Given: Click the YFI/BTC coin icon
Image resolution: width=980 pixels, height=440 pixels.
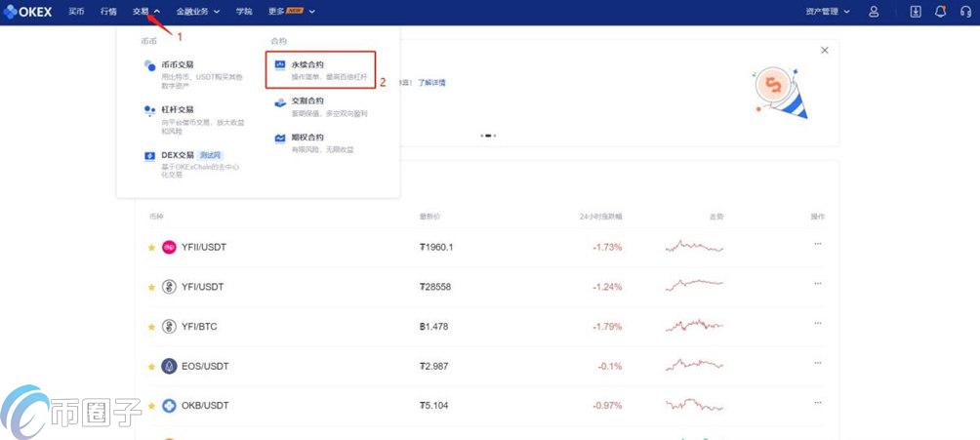Looking at the screenshot, I should pyautogui.click(x=169, y=326).
